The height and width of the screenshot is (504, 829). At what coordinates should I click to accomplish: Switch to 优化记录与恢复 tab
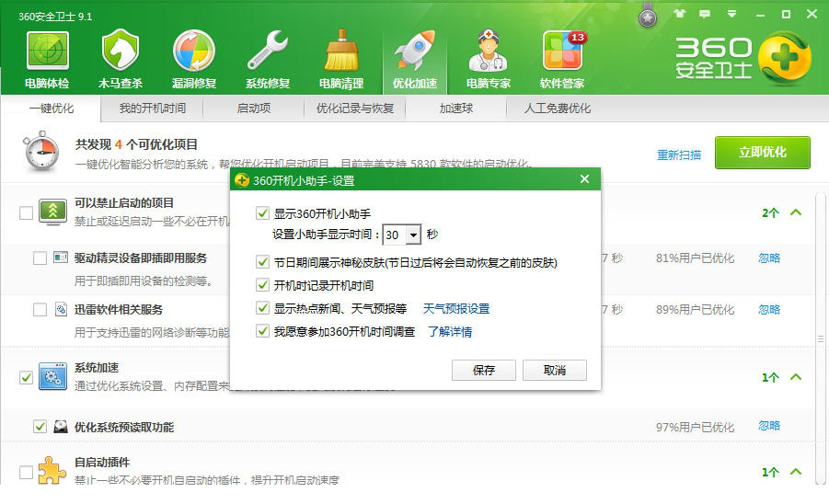coord(355,109)
